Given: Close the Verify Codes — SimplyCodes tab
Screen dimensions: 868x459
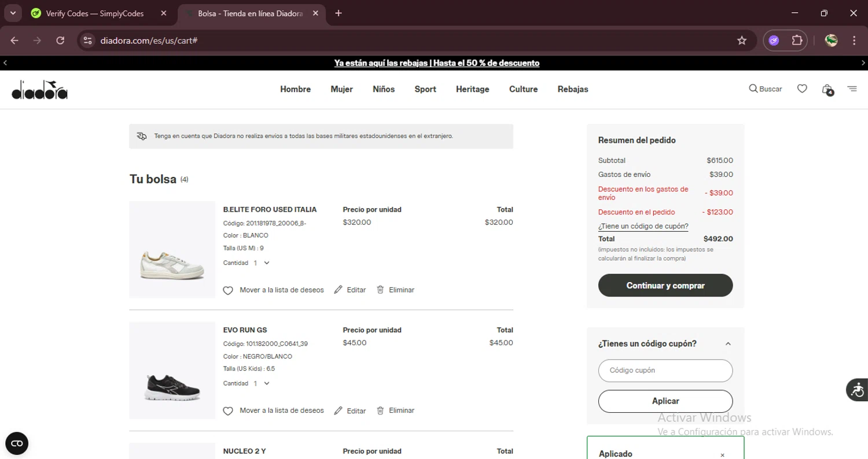Looking at the screenshot, I should pos(164,13).
